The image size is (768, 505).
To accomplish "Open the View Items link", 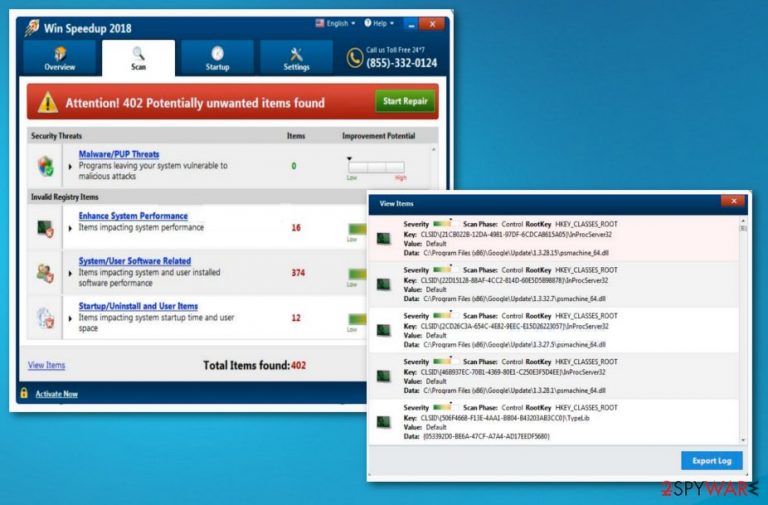I will [x=47, y=365].
